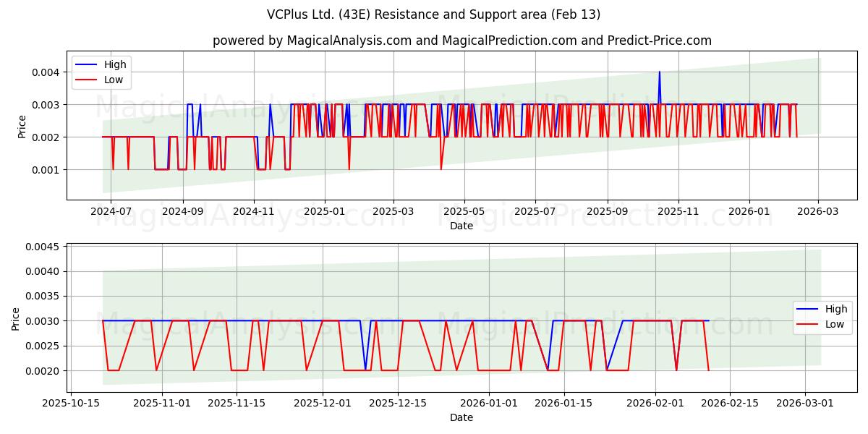Viewport: 868px width, 434px height.
Task: Click the 0.0030 tick on bottom chart
Action: [43, 321]
